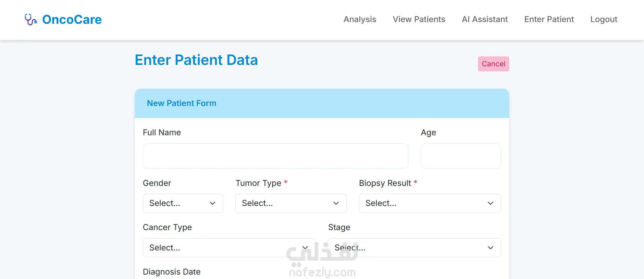
Task: Click the chevron arrow in Biopsy Result select
Action: coord(490,203)
